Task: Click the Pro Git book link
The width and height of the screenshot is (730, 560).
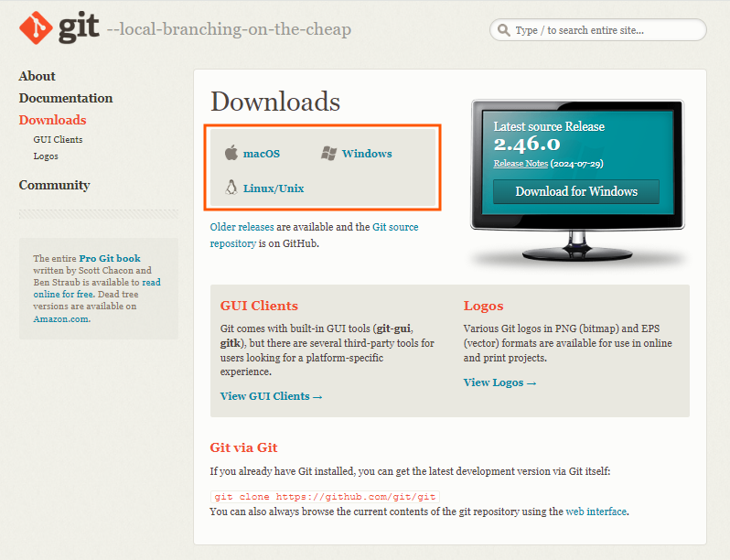Action: (110, 258)
